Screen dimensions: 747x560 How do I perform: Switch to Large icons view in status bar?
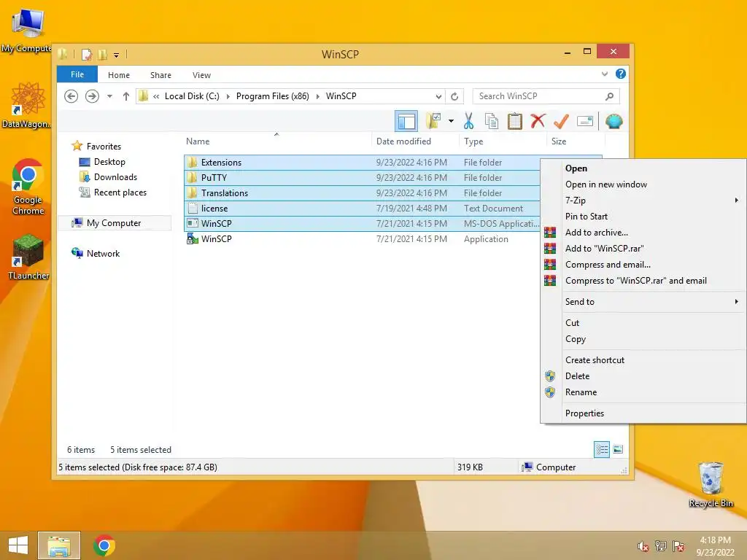618,449
